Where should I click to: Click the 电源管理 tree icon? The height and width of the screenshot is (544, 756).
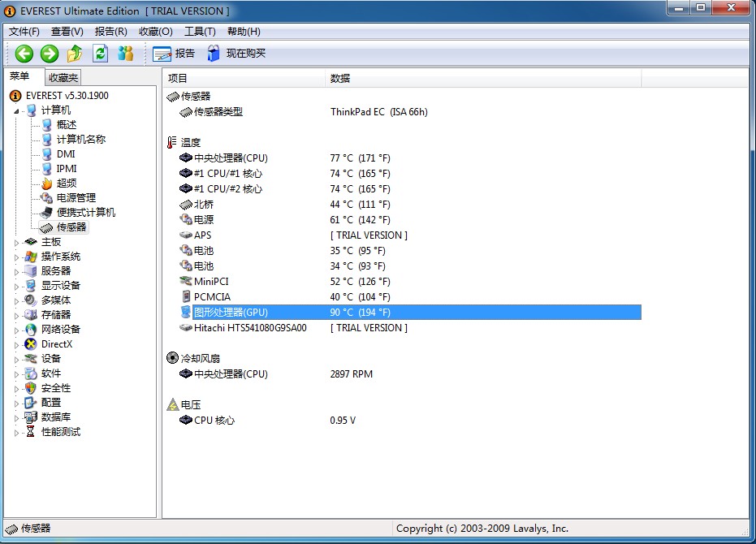click(47, 198)
